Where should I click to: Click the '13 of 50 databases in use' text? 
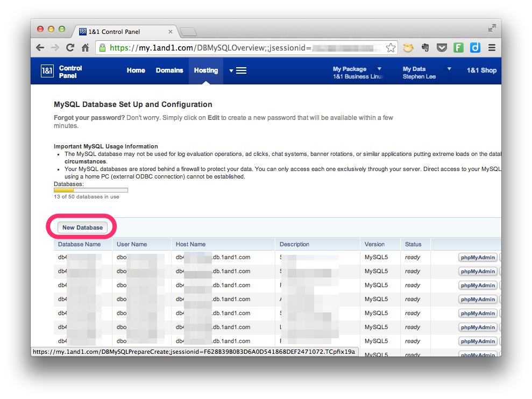pyautogui.click(x=87, y=197)
